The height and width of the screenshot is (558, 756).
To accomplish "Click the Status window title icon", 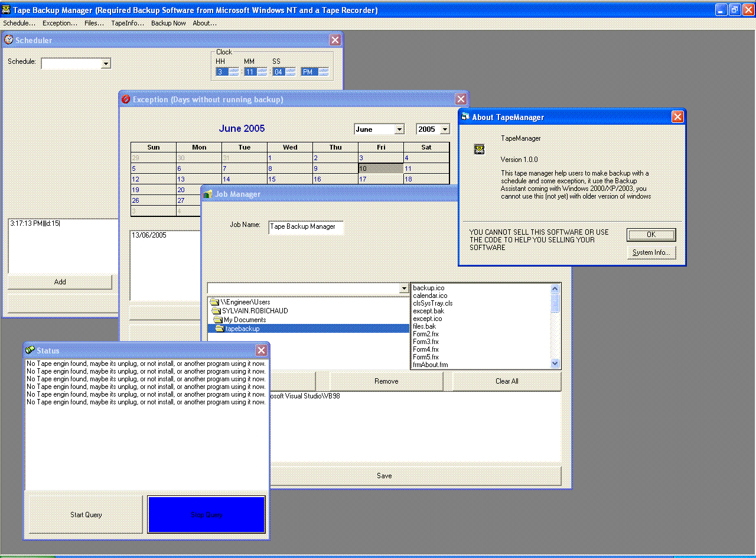I will tap(30, 351).
